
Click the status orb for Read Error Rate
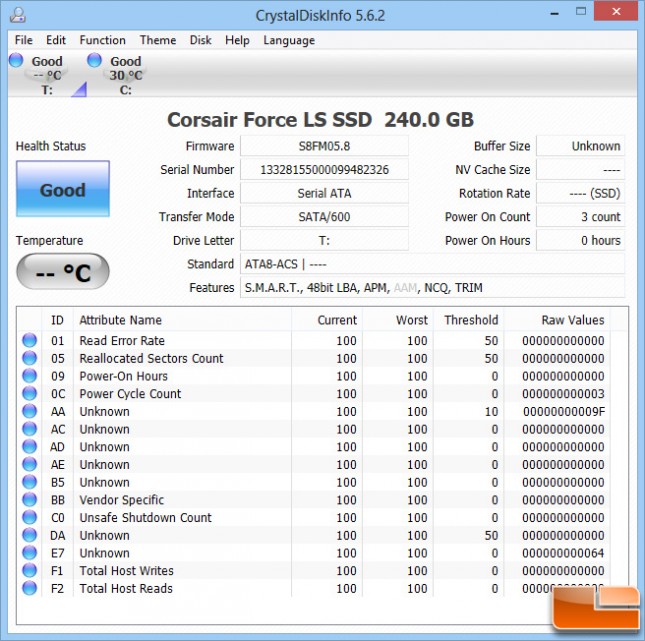tap(29, 340)
